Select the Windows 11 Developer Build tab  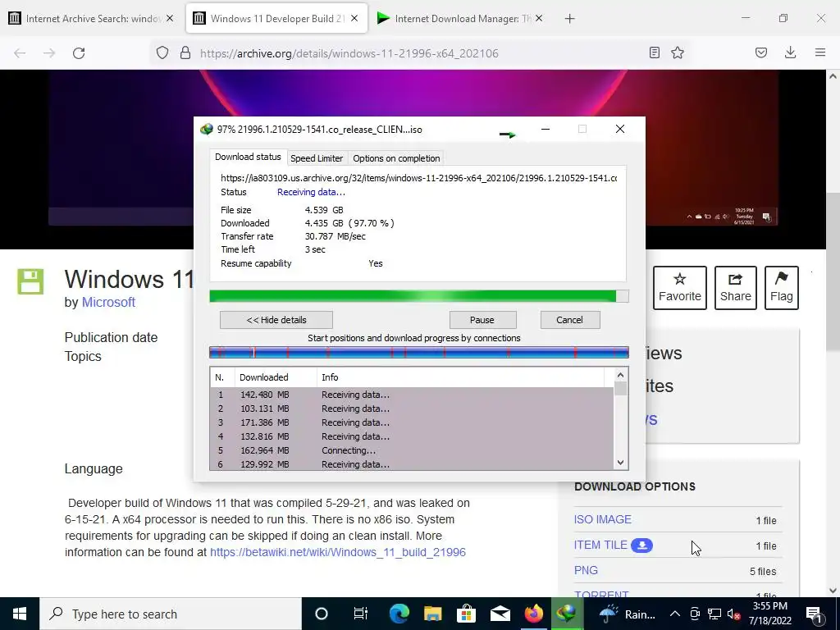pos(276,19)
